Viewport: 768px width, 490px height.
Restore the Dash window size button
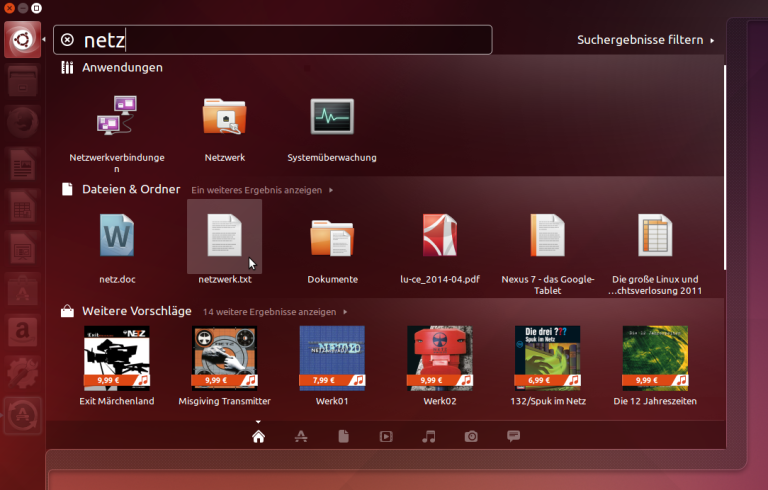click(36, 8)
